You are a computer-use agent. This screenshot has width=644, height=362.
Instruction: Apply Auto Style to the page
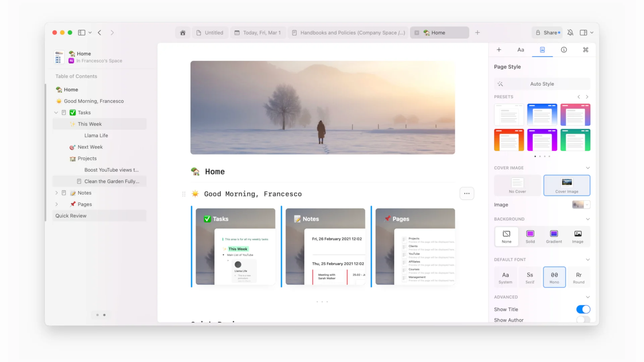pyautogui.click(x=542, y=84)
